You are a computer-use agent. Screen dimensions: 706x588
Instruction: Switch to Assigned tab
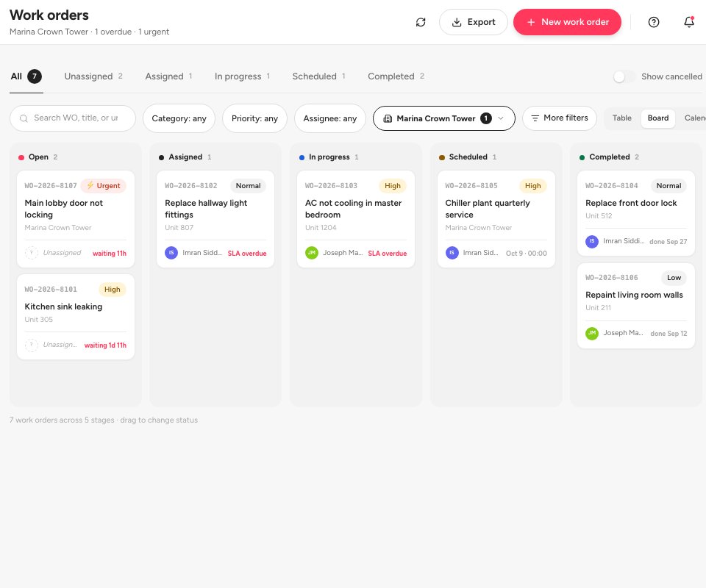[168, 76]
